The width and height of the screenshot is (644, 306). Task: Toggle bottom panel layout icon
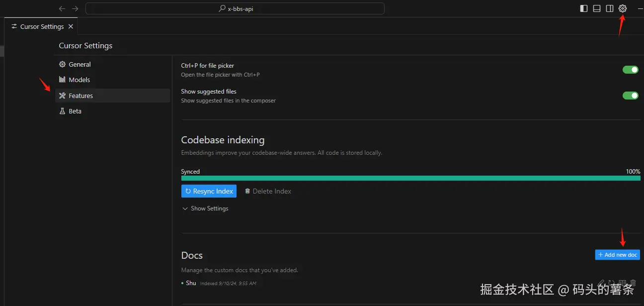(597, 8)
